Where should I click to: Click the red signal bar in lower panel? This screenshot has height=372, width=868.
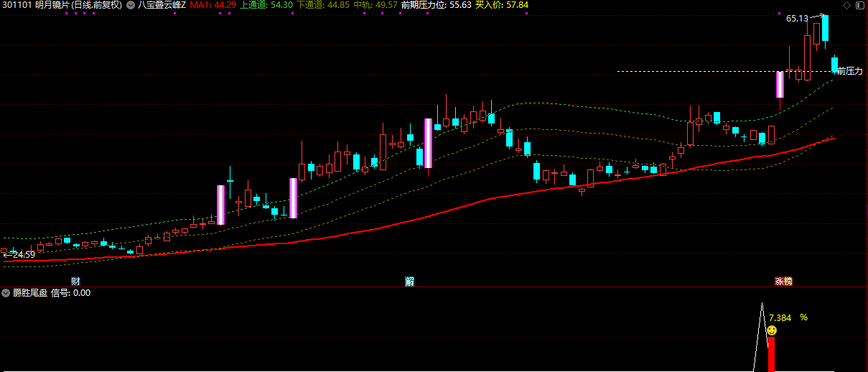tap(772, 354)
